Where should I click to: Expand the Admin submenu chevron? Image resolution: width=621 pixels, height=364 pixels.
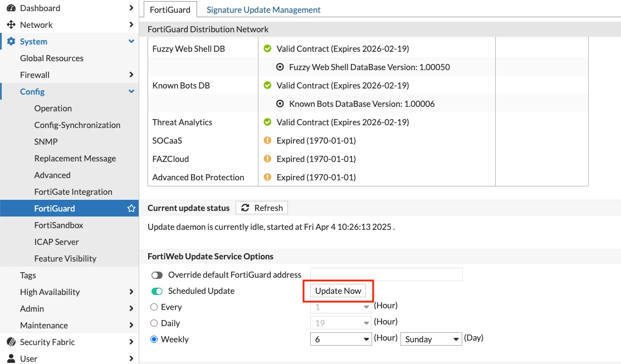[x=131, y=308]
